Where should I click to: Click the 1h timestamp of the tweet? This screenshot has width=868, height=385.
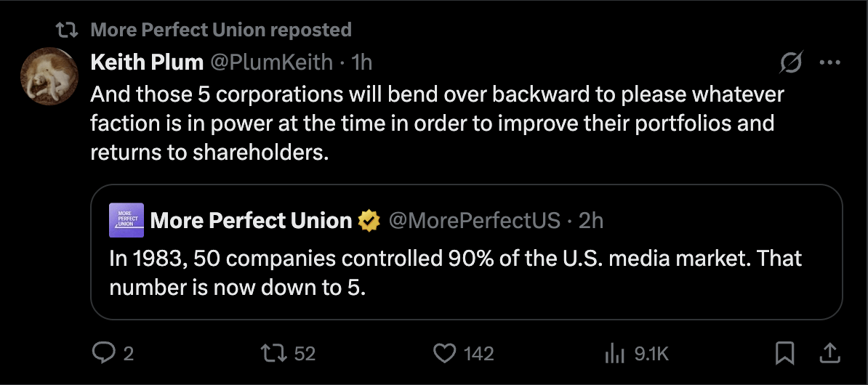coord(362,62)
